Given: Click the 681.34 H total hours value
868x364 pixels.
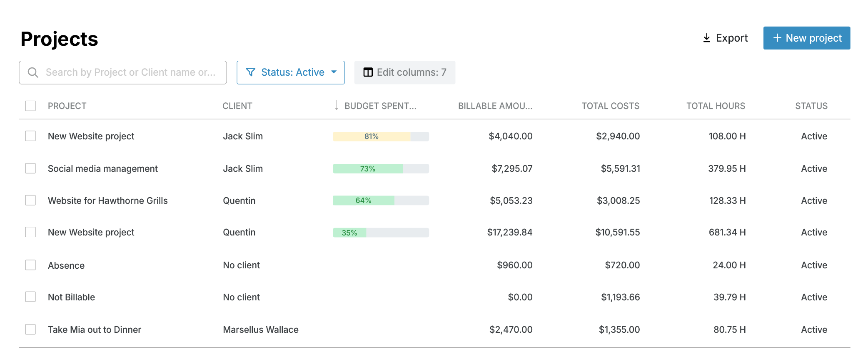Looking at the screenshot, I should pos(727,232).
